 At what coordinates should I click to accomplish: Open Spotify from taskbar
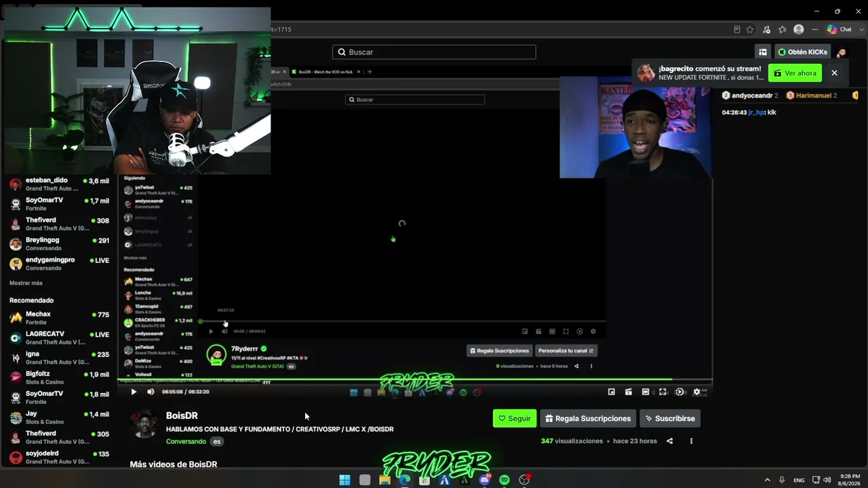click(505, 480)
